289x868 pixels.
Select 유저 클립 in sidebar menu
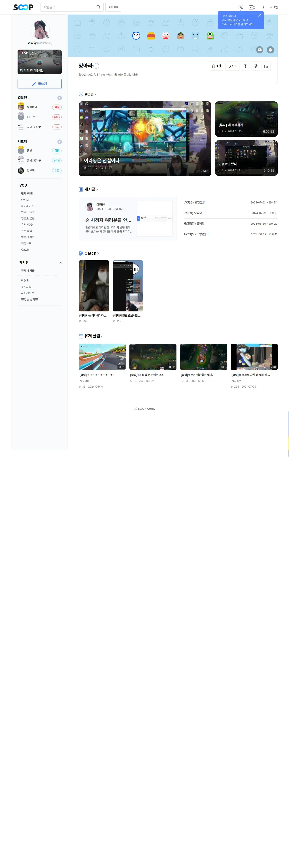(x=27, y=231)
